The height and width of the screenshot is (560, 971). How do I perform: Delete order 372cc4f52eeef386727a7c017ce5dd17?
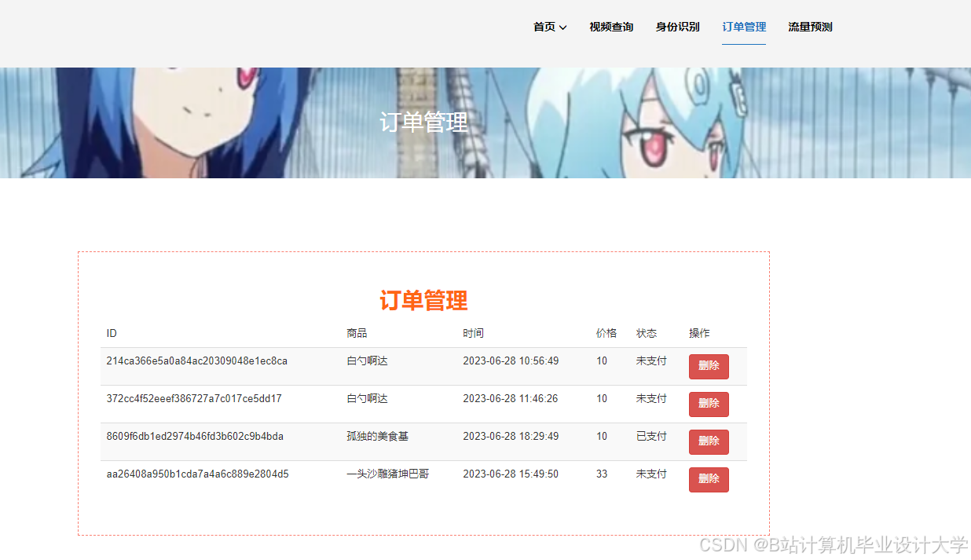709,404
